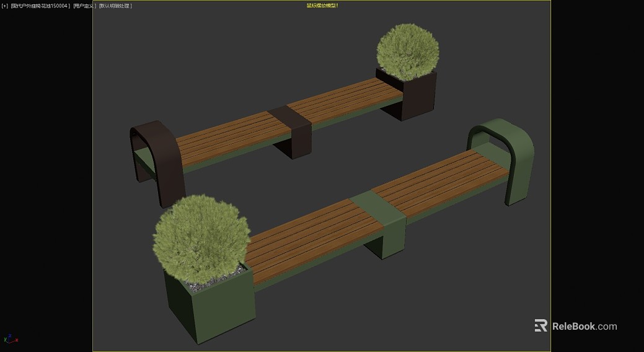Open the 默认明暗处理 per-view menu
Image resolution: width=644 pixels, height=352 pixels.
coord(115,6)
